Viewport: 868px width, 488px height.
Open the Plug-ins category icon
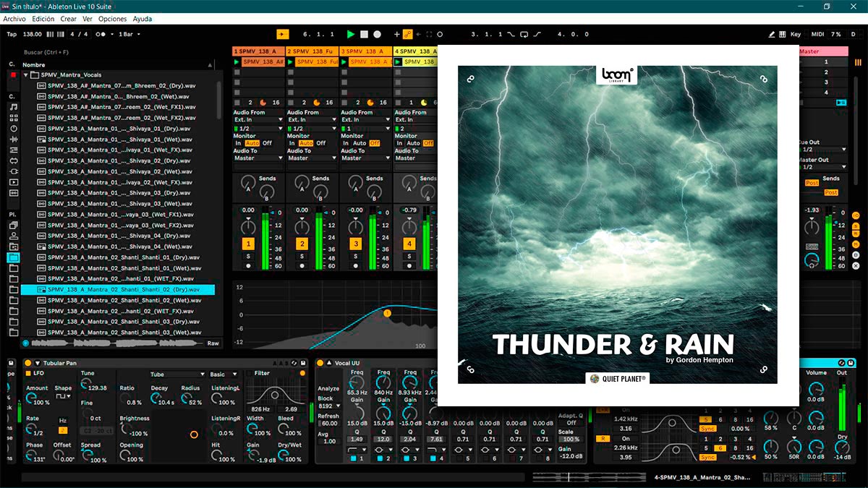pos(14,171)
